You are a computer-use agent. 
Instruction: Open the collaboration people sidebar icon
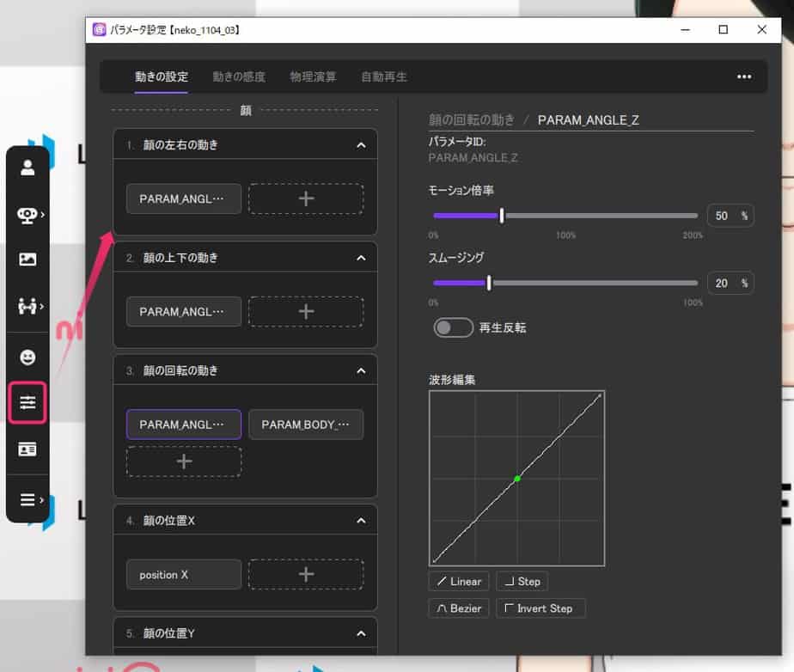(x=27, y=306)
